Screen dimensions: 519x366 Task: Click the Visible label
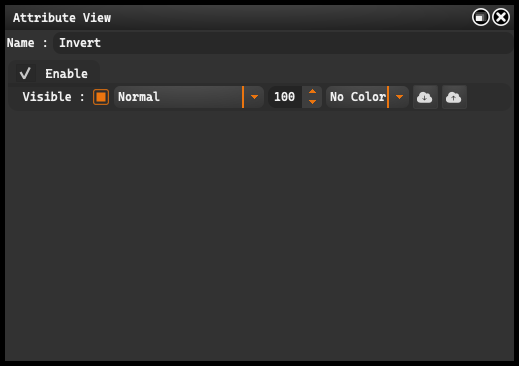tap(47, 97)
